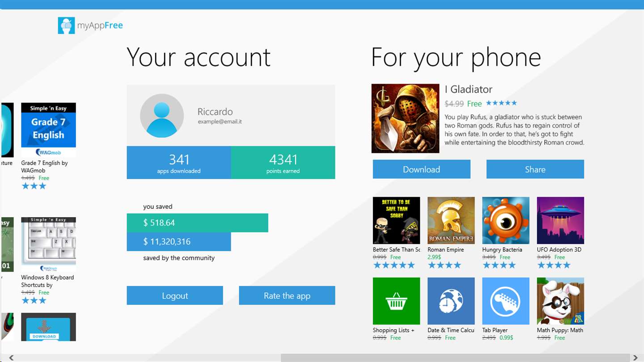The height and width of the screenshot is (362, 644).
Task: Click the I Gladiator star rating
Action: click(501, 103)
